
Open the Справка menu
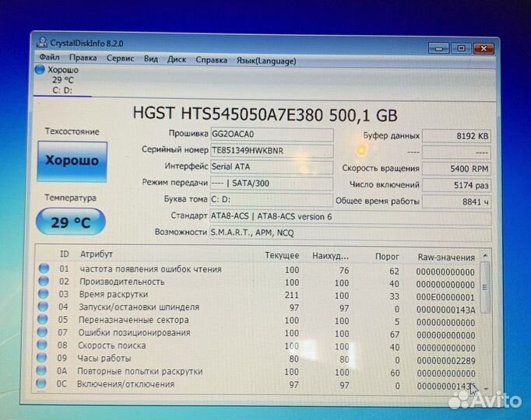[x=211, y=60]
